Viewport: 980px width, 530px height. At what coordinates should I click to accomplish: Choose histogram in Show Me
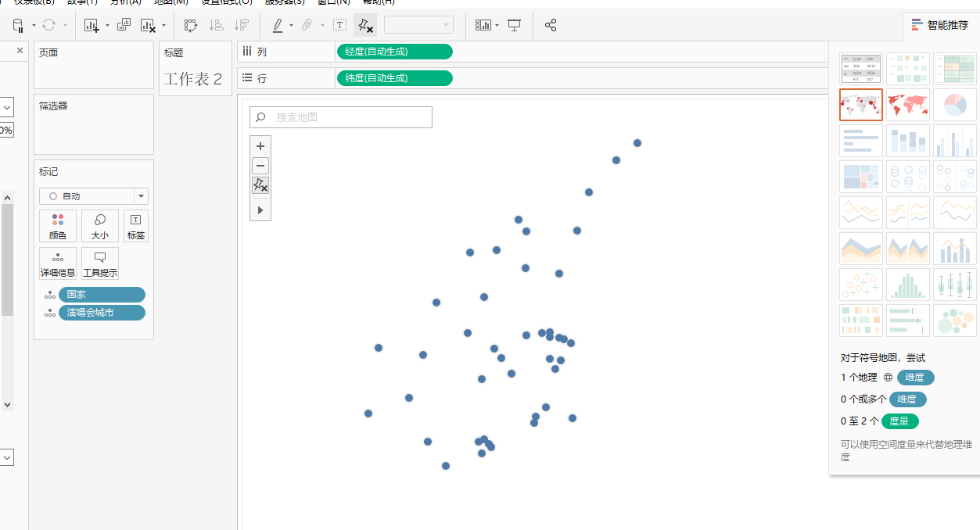(x=908, y=285)
